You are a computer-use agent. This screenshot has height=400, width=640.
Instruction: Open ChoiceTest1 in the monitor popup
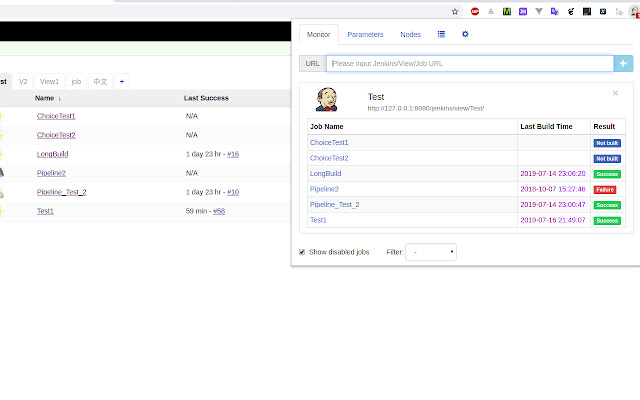(x=329, y=143)
